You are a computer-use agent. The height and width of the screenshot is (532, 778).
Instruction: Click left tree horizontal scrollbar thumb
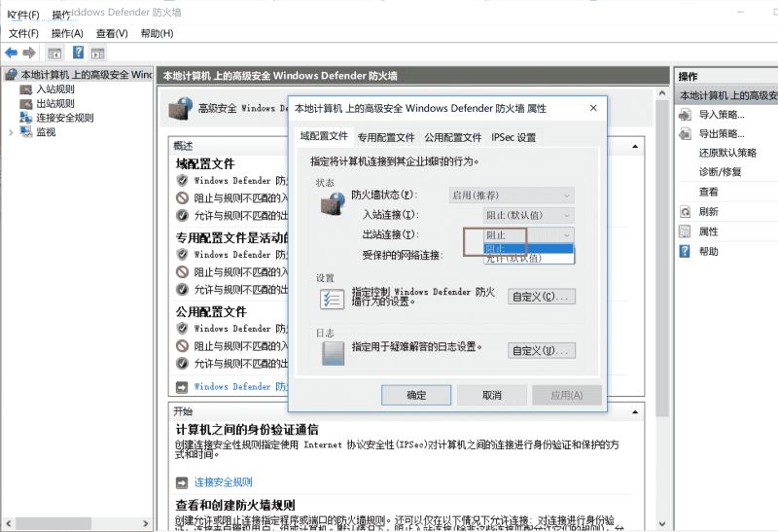(53, 523)
